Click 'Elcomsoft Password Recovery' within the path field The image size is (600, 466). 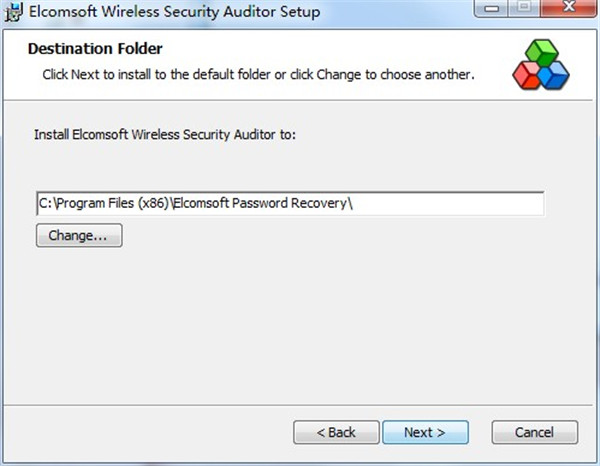click(x=260, y=203)
